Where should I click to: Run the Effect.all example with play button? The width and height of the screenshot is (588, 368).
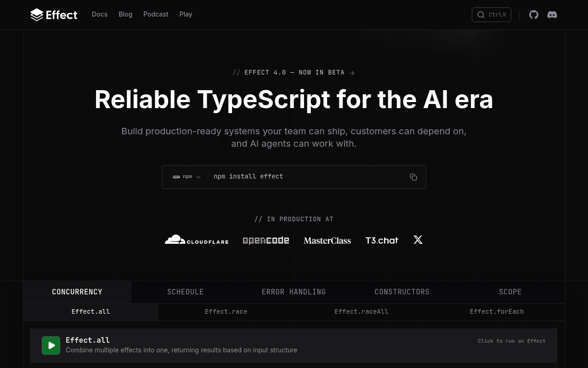point(51,345)
